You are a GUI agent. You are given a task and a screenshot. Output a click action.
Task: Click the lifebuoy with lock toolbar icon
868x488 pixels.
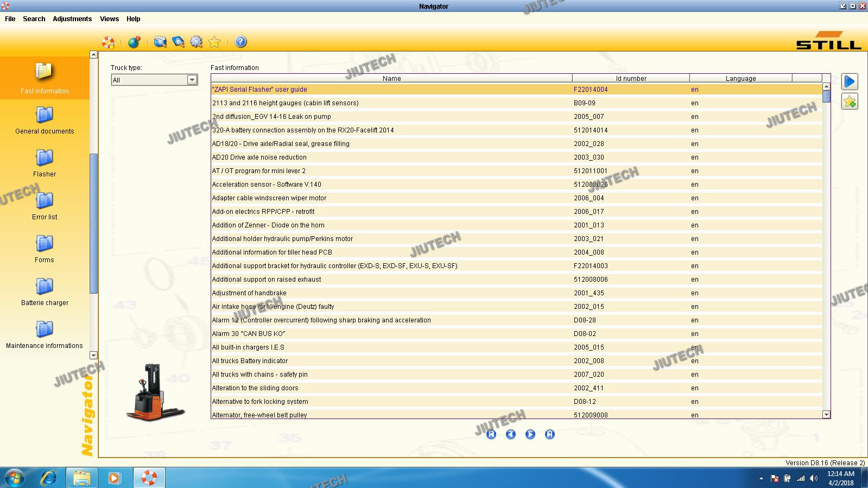tap(108, 42)
